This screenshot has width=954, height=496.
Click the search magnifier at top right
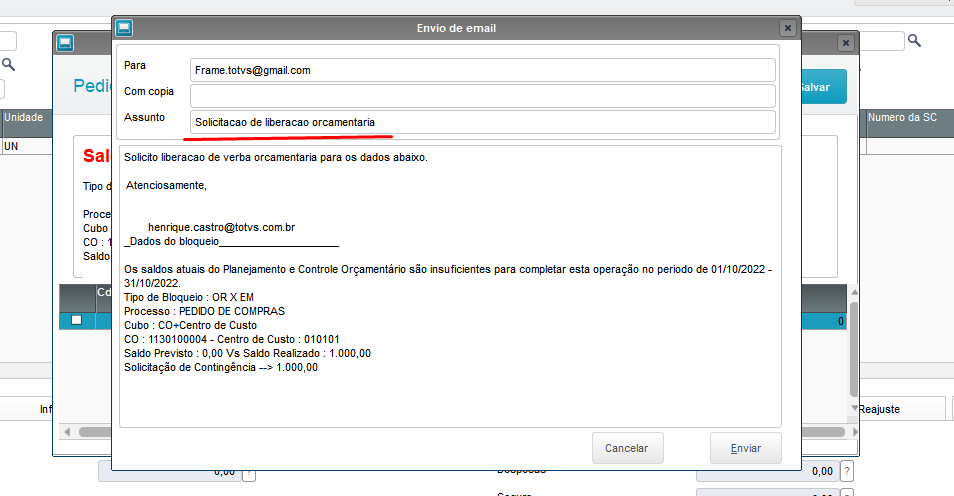click(914, 41)
